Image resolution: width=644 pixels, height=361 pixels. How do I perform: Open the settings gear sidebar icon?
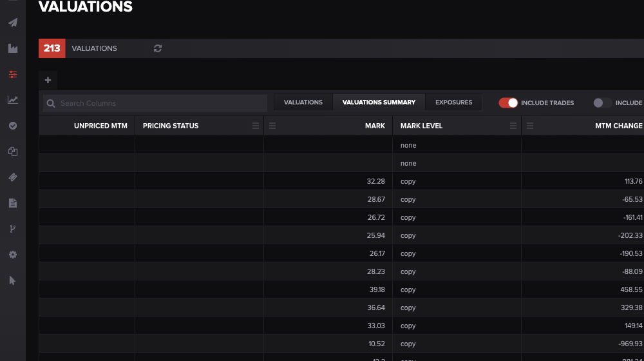[x=13, y=255]
